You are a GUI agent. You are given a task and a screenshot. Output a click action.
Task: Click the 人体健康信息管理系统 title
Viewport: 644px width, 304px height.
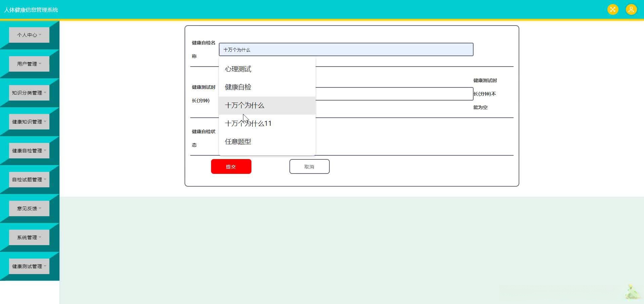tap(31, 10)
